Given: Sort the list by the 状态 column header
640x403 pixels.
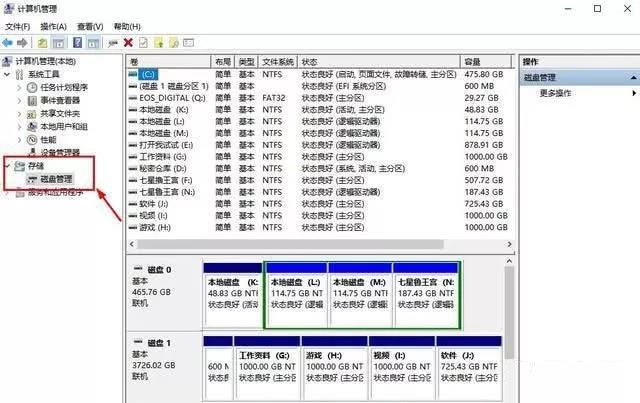Looking at the screenshot, I should point(379,62).
